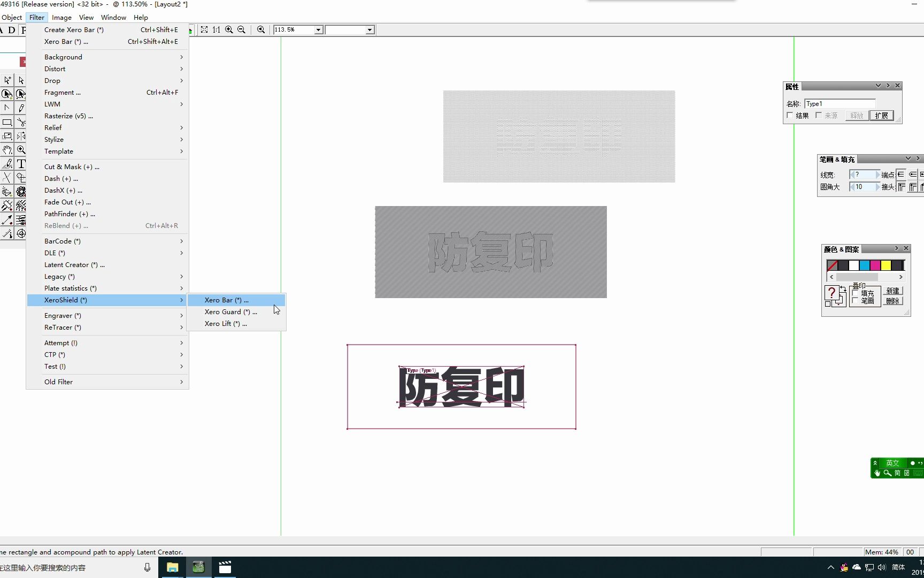Image resolution: width=924 pixels, height=578 pixels.
Task: Click the swap fill and stroke arrows
Action: [x=843, y=289]
